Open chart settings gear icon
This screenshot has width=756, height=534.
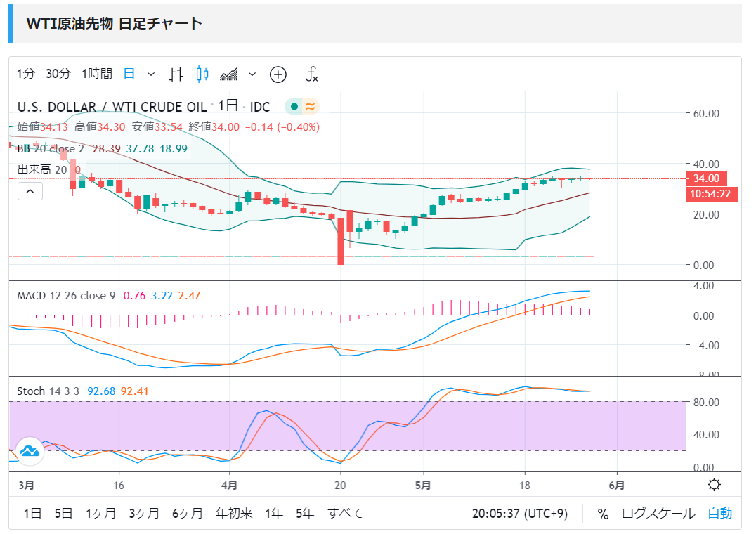point(714,484)
